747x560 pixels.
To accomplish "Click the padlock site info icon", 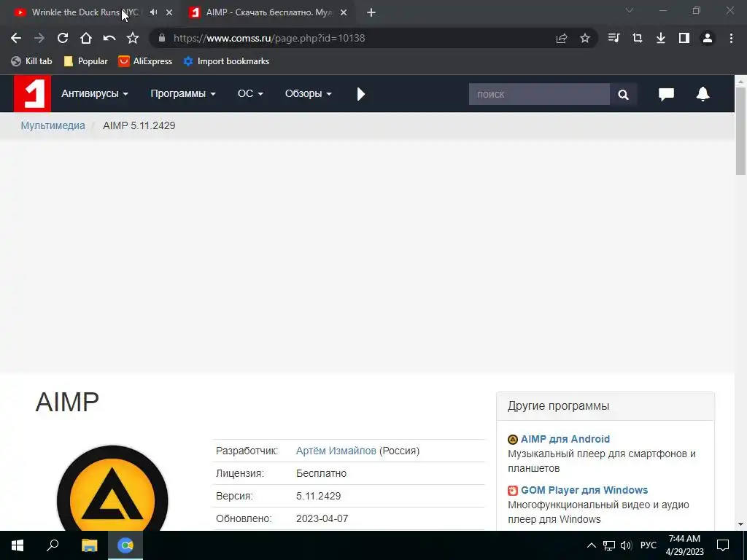I will 162,38.
